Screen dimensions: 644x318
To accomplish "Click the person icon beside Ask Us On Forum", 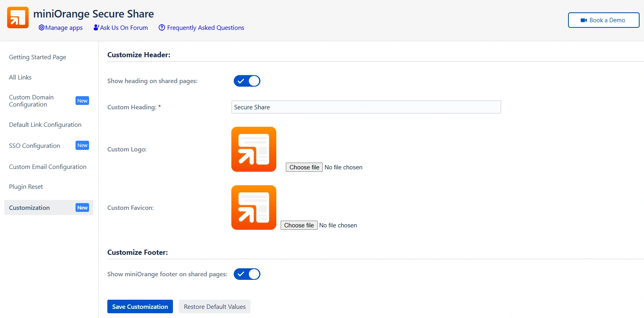I will pos(96,27).
